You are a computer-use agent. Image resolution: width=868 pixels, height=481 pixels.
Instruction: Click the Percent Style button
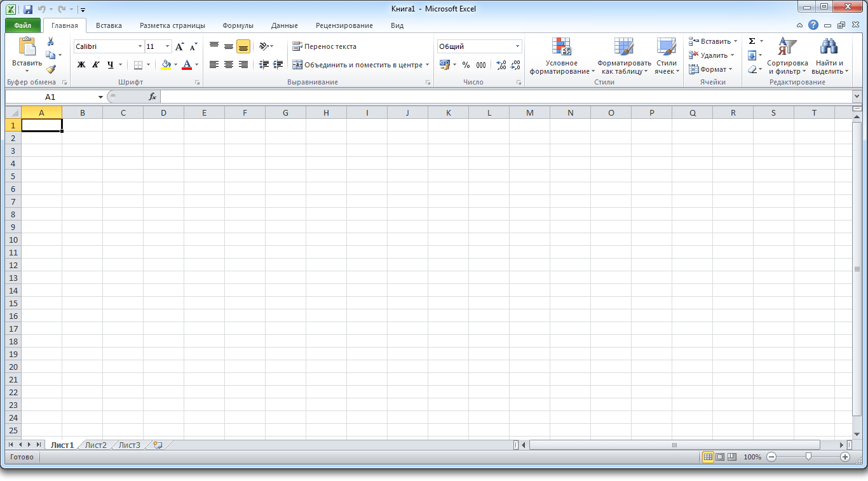point(466,65)
